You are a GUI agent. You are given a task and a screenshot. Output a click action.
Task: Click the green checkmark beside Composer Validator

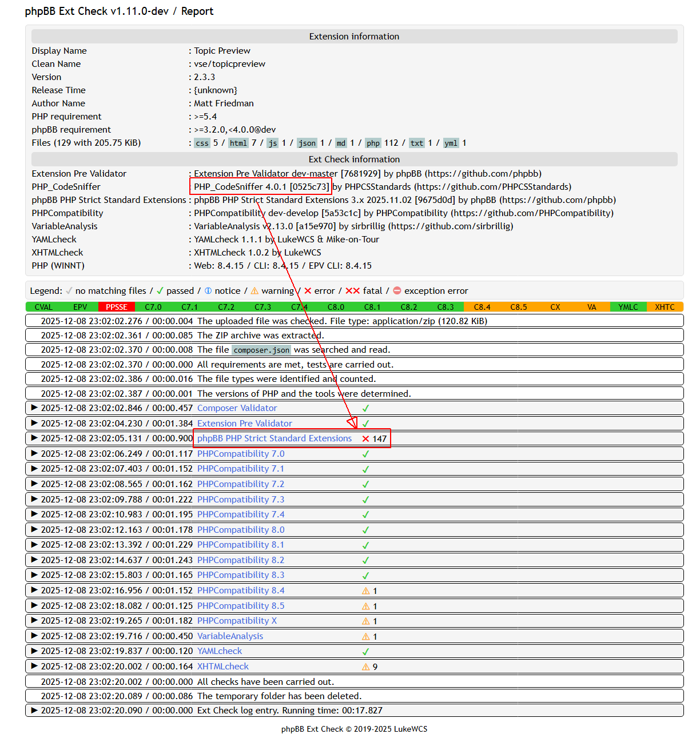tap(365, 408)
